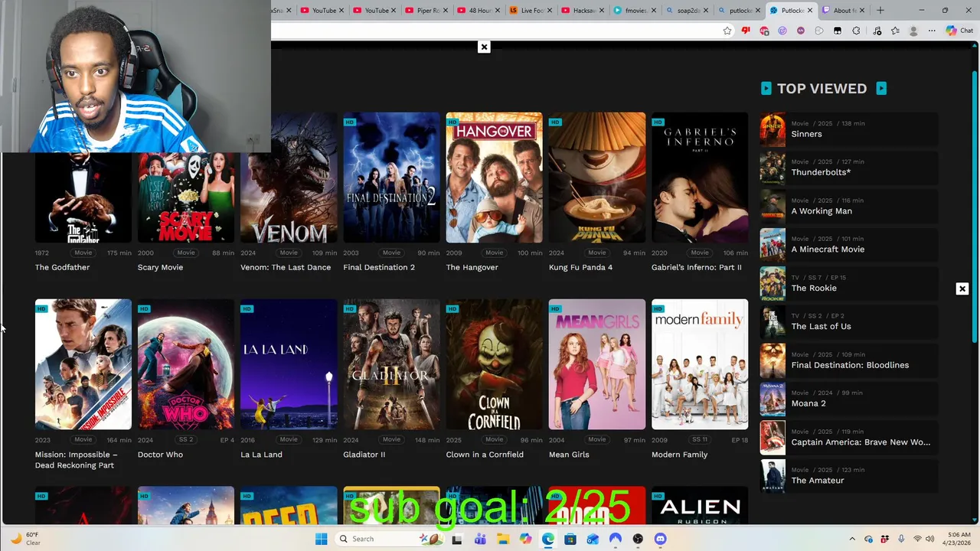Open the Final Destination 2 poster
This screenshot has width=980, height=551.
(391, 178)
